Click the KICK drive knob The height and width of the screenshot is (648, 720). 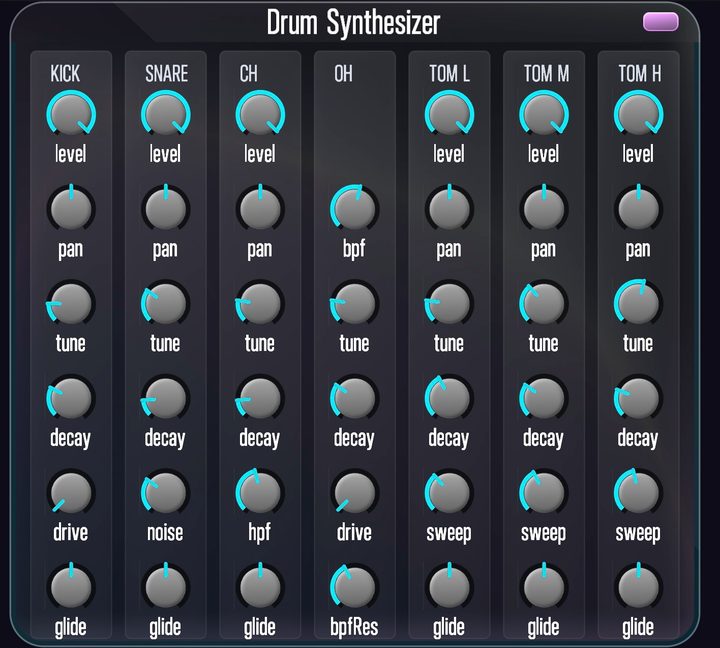tap(71, 492)
